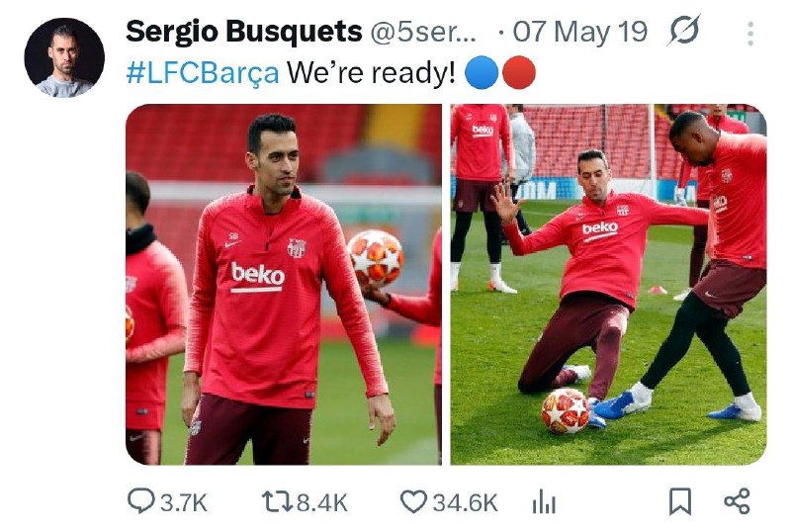Open the three-dot more options menu
791x532 pixels.
[x=750, y=34]
